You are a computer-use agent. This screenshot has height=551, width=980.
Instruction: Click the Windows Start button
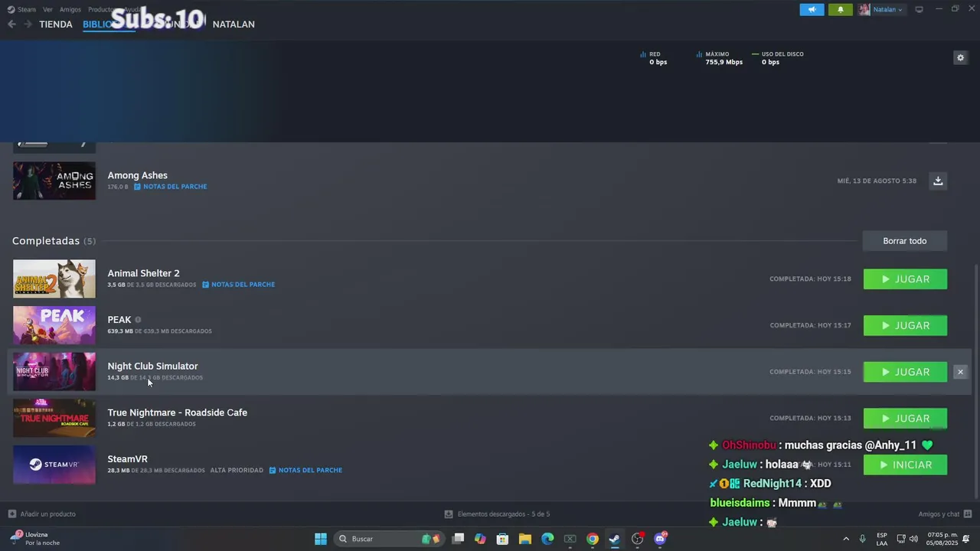321,539
